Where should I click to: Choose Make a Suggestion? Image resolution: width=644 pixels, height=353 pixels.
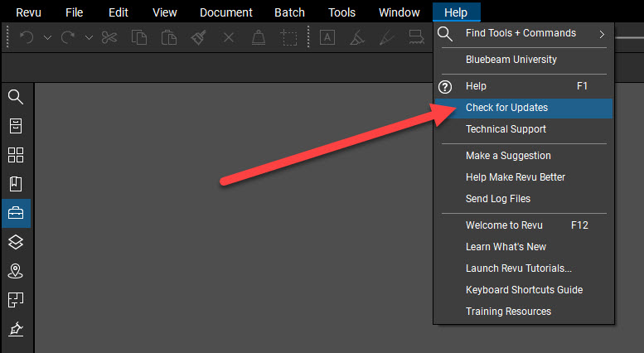(524, 156)
